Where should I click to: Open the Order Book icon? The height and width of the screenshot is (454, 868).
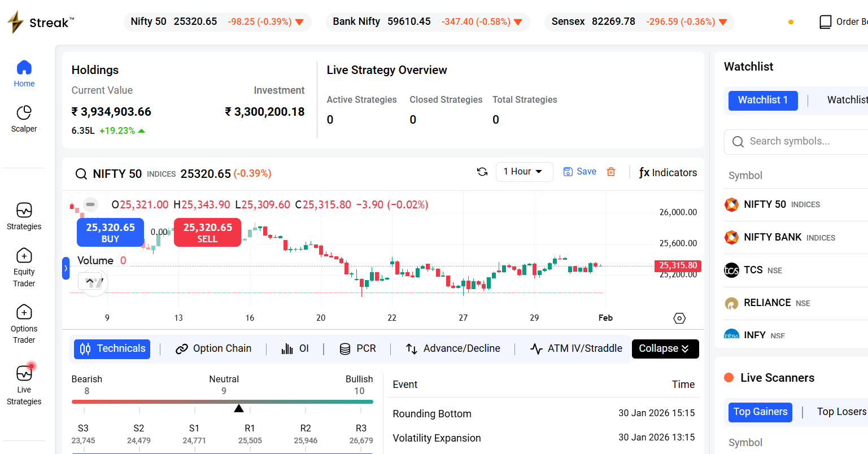point(826,22)
